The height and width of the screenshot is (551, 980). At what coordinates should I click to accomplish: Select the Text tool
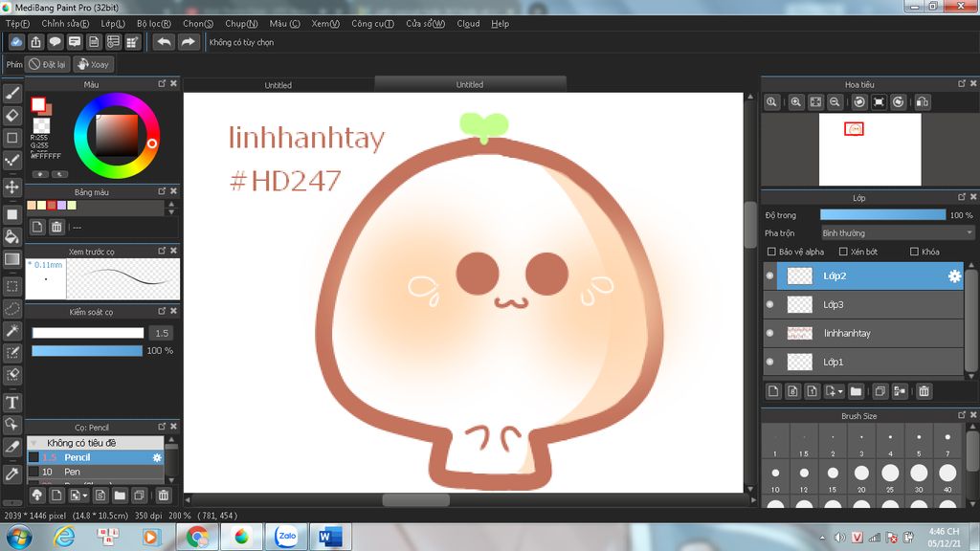click(11, 403)
